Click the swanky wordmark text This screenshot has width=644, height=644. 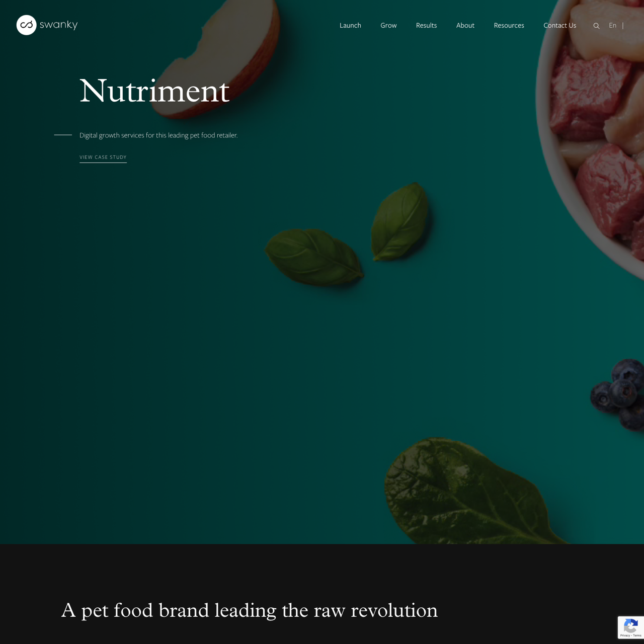pos(58,25)
